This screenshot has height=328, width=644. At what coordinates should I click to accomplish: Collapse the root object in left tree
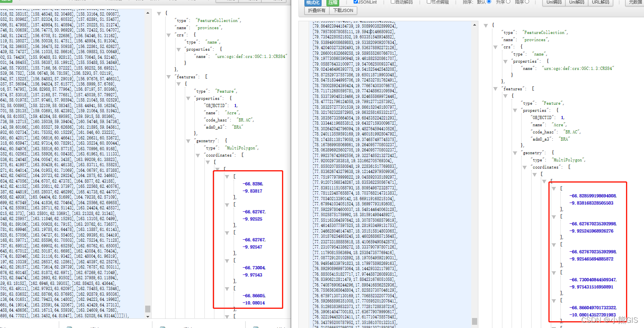pos(159,14)
